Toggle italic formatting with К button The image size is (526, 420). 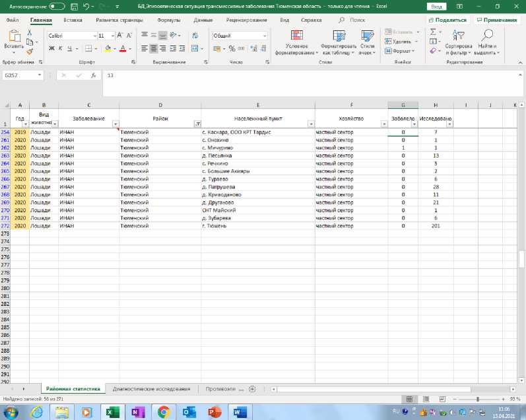click(60, 48)
